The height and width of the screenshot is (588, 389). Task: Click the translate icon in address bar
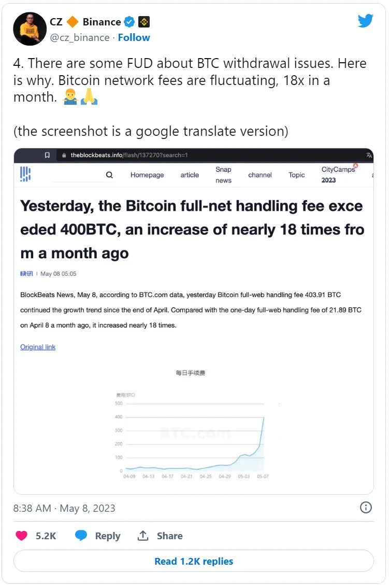click(369, 155)
